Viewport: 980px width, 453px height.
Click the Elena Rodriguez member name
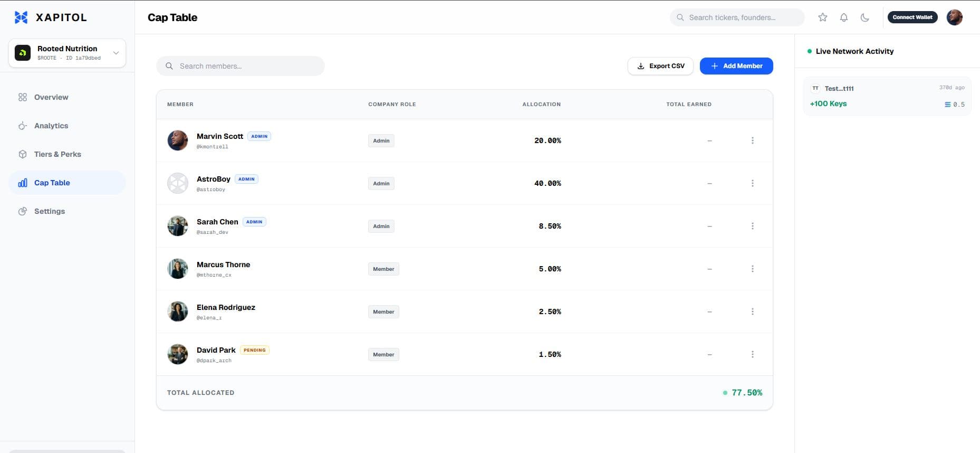coord(226,307)
